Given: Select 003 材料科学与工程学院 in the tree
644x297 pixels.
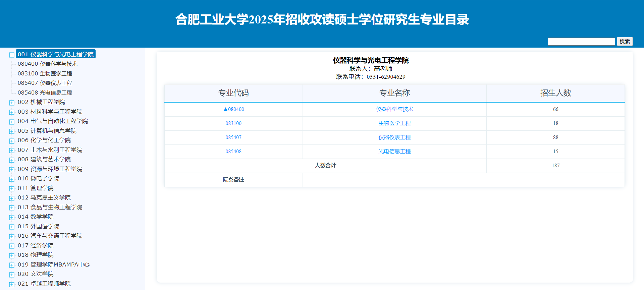Looking at the screenshot, I should 50,112.
